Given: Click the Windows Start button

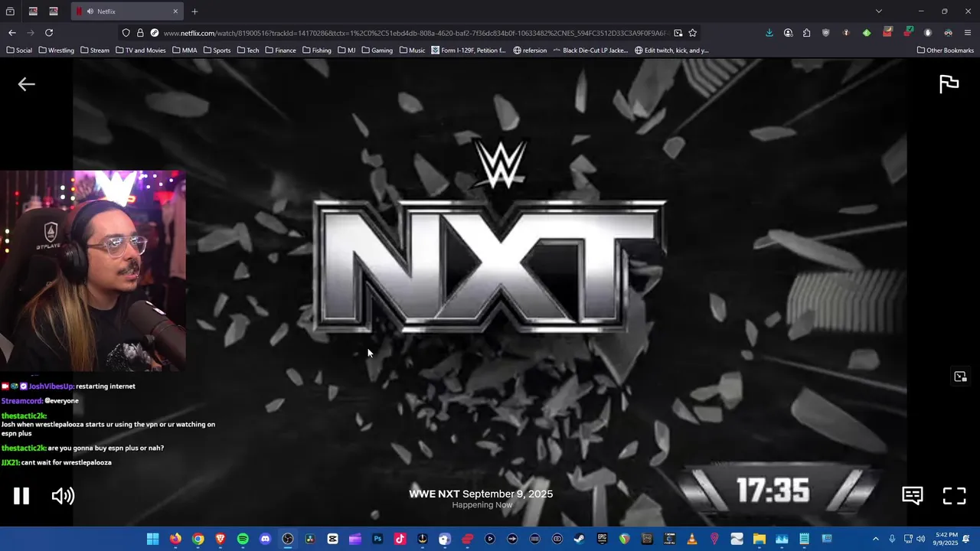Looking at the screenshot, I should point(153,539).
